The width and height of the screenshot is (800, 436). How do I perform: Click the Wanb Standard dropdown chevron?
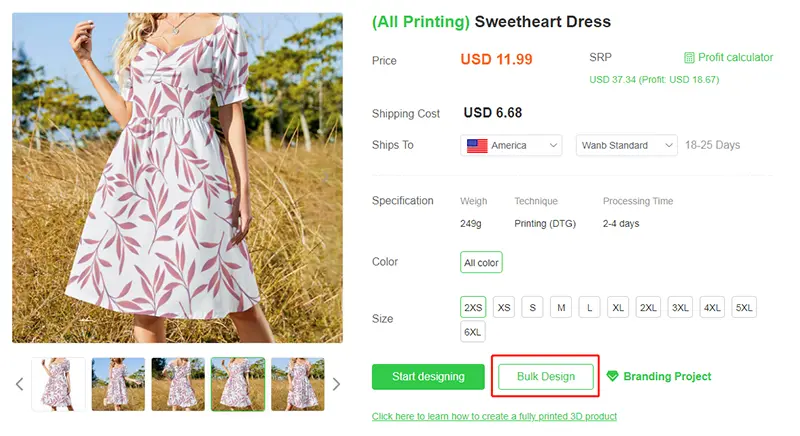click(x=668, y=145)
